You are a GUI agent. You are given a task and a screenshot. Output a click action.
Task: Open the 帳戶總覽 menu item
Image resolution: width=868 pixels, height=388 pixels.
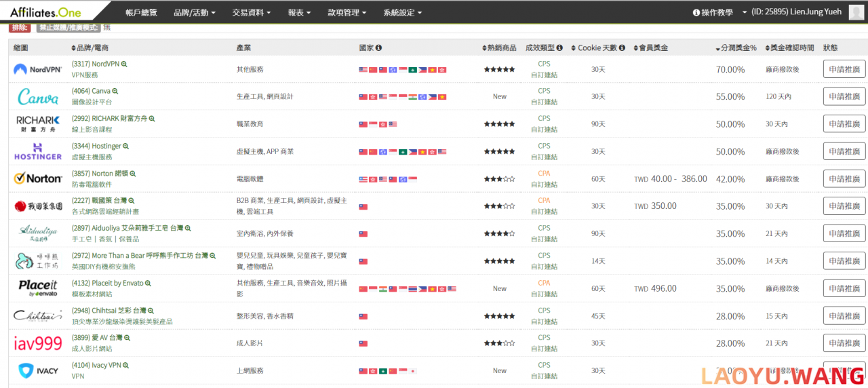(x=141, y=12)
